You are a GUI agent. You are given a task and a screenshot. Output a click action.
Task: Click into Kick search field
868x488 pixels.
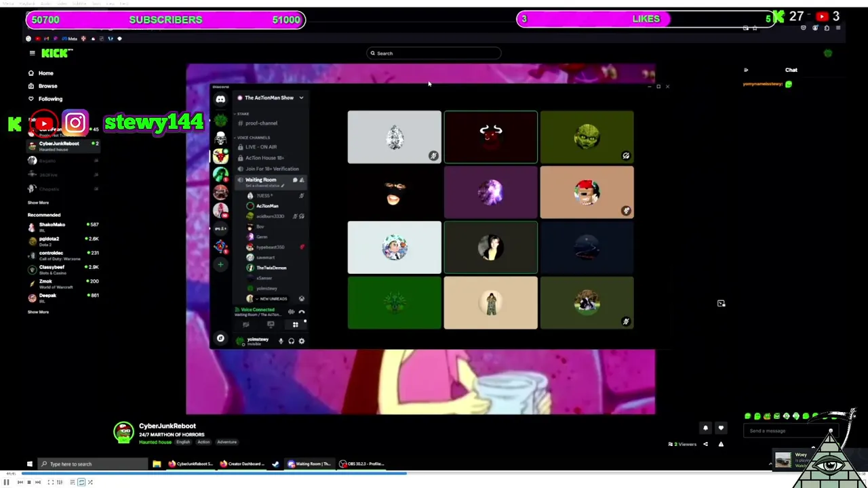pyautogui.click(x=434, y=54)
